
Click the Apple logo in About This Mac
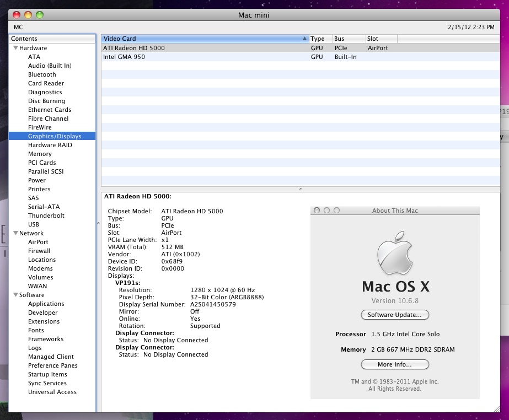click(395, 253)
